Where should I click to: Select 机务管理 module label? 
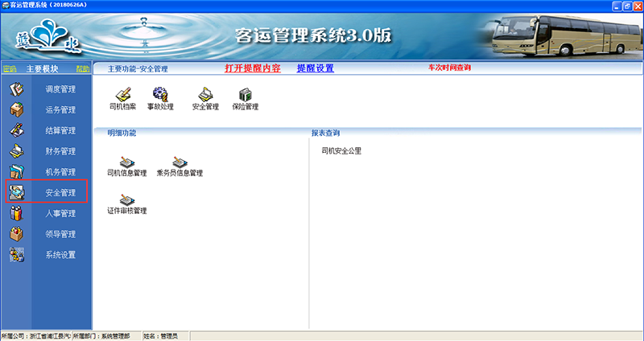click(x=60, y=172)
